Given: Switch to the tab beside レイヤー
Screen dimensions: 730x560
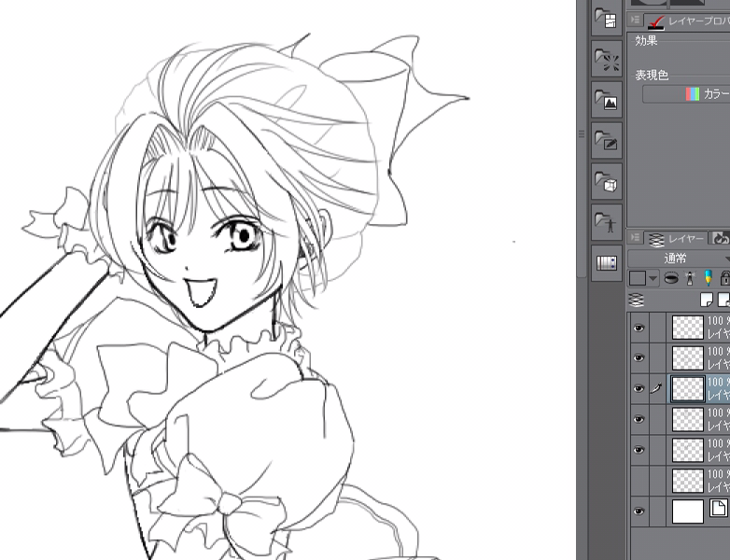Looking at the screenshot, I should [720, 238].
